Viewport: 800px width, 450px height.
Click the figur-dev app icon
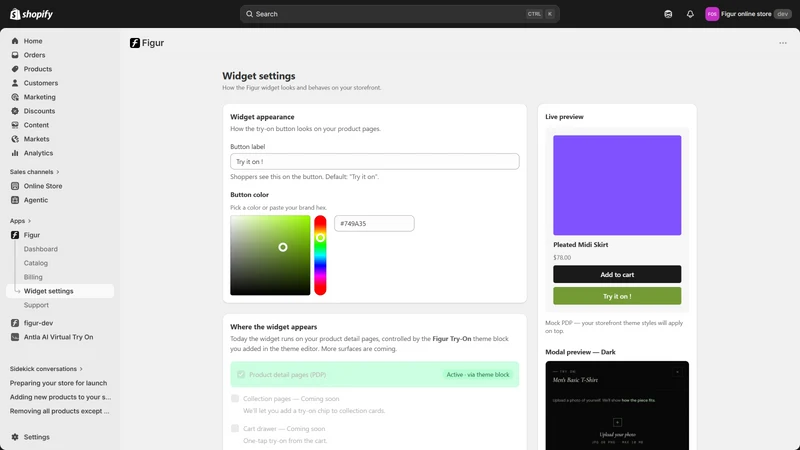[15, 323]
